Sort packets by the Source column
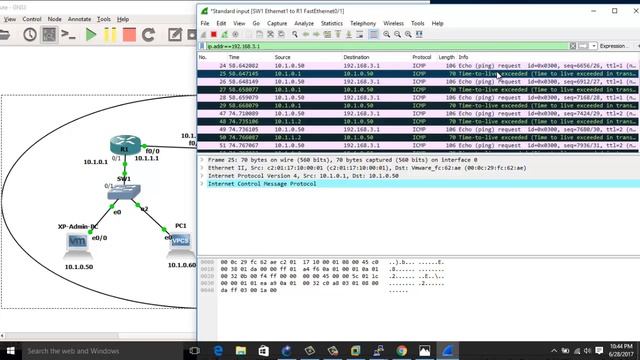The width and height of the screenshot is (640, 360). point(282,57)
